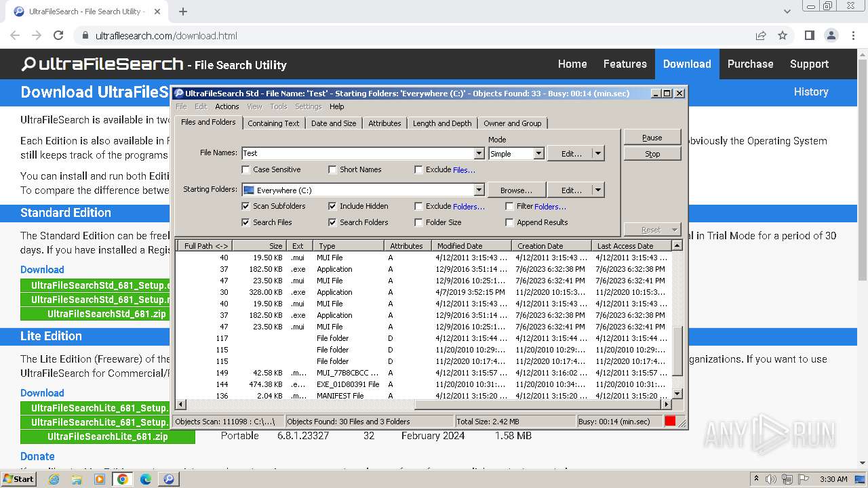
Task: Download UltraFileSearchStd_681.zip
Action: click(x=107, y=314)
